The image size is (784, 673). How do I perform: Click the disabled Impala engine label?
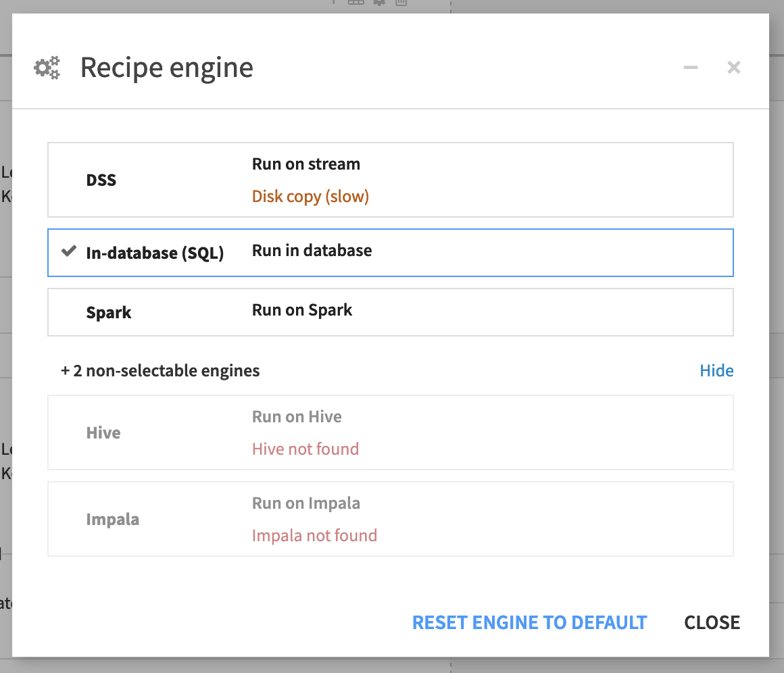(x=113, y=520)
